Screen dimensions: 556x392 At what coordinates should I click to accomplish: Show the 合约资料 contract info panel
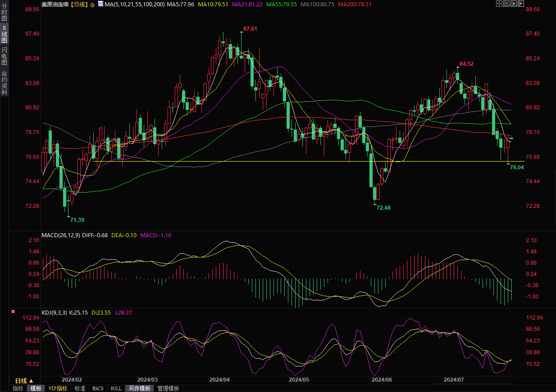click(x=4, y=82)
